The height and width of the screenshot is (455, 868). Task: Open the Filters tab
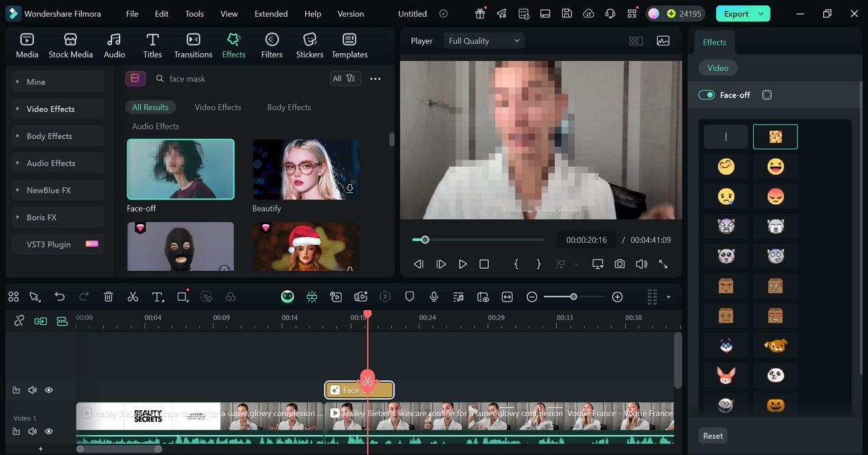click(272, 45)
